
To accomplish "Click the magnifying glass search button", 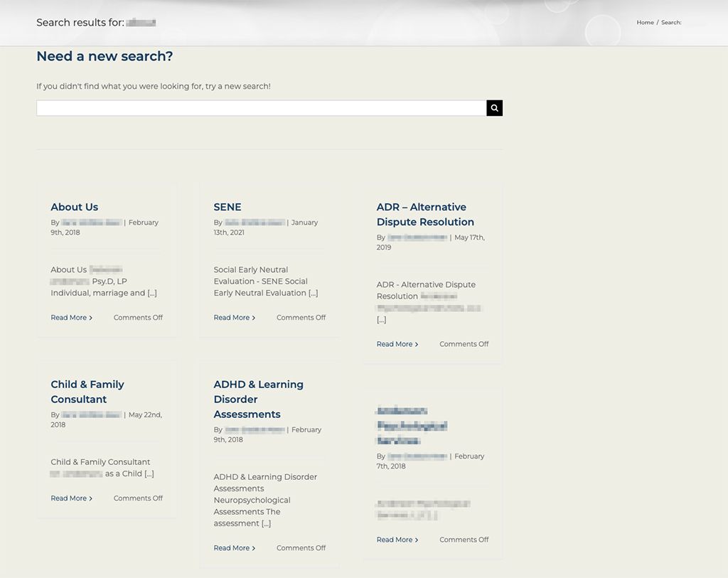I will point(494,108).
